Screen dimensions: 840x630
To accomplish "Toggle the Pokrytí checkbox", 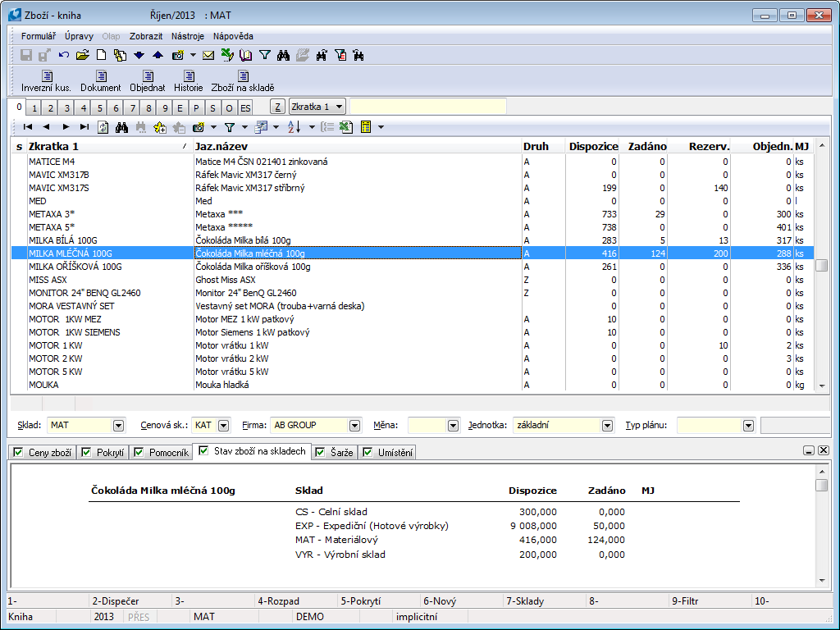I will coord(87,452).
